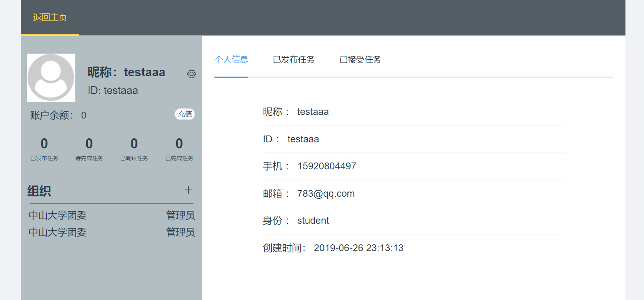Click the 账户余额 balance label
The image size is (644, 300).
click(x=51, y=115)
